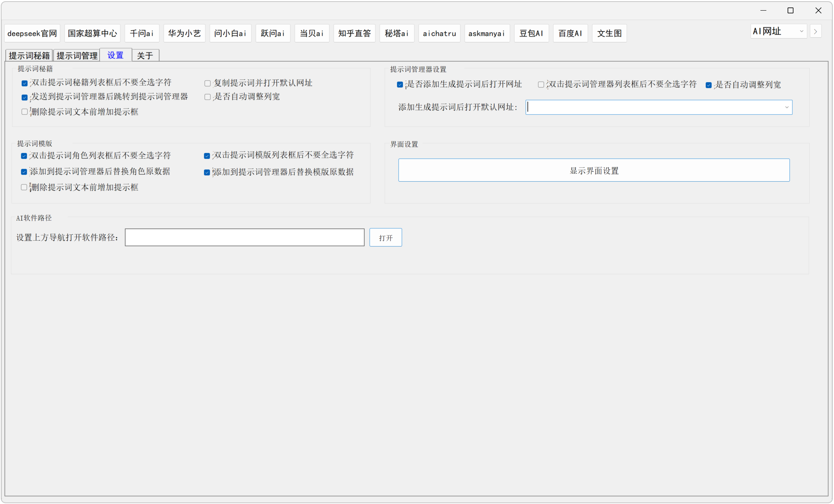Check 是否自动调整列宽 in 提示词秘籍 group
Screen dimensions: 834x504
coord(207,97)
